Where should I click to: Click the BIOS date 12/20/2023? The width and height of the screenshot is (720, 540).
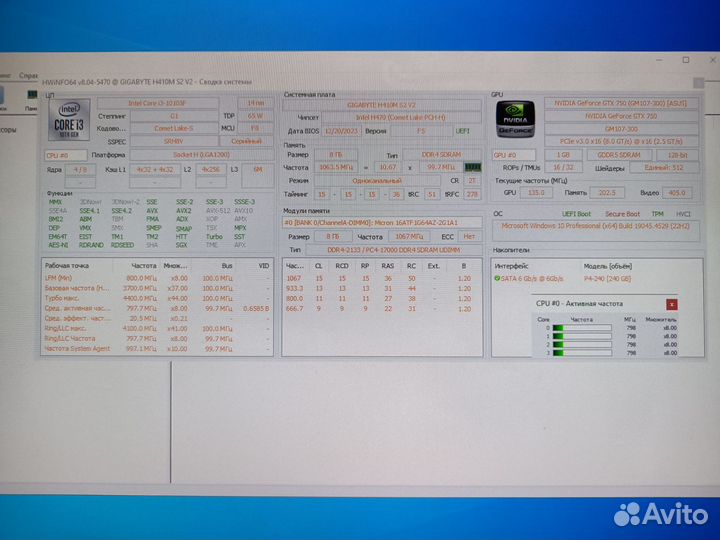tap(341, 131)
